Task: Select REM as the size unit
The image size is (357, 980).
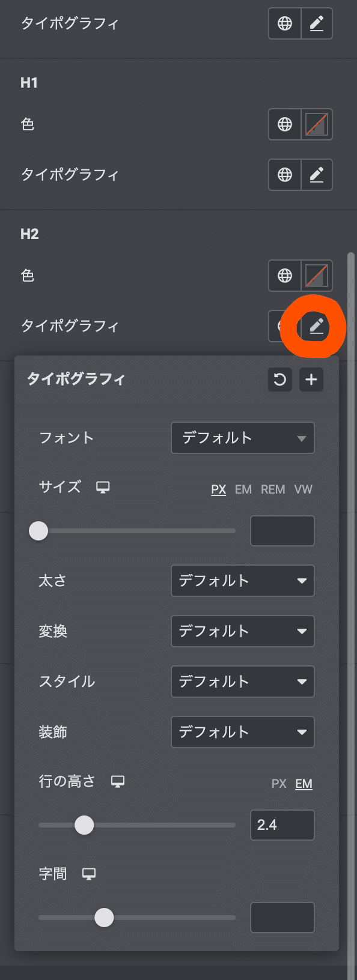Action: [x=273, y=489]
